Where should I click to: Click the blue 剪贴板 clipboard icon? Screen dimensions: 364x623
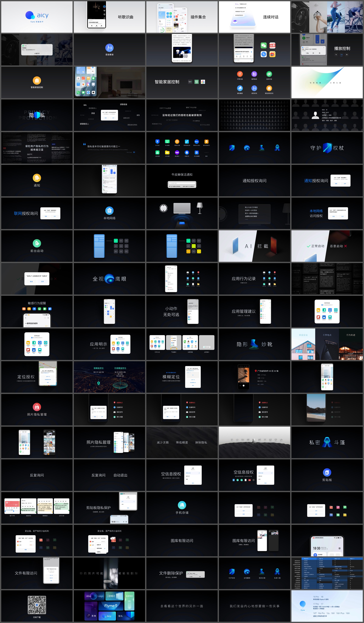327,472
